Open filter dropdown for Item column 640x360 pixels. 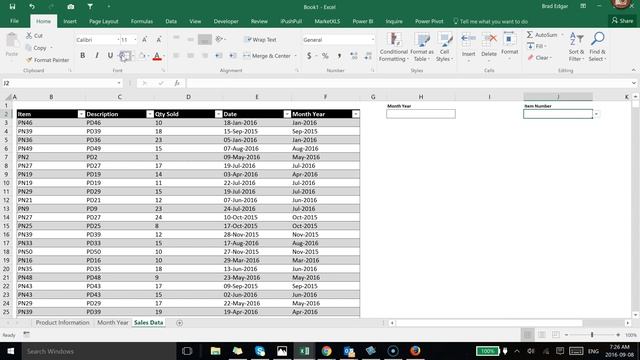[81, 114]
